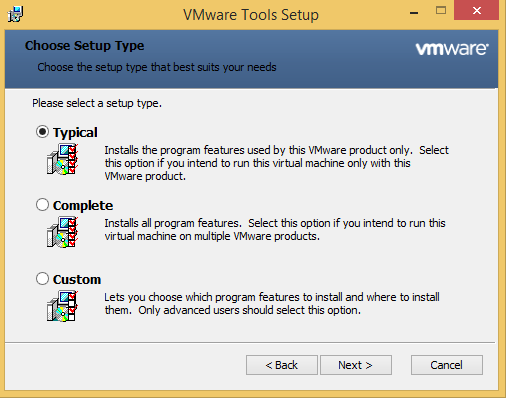Click the Typical option description text
This screenshot has width=506, height=398.
click(277, 163)
